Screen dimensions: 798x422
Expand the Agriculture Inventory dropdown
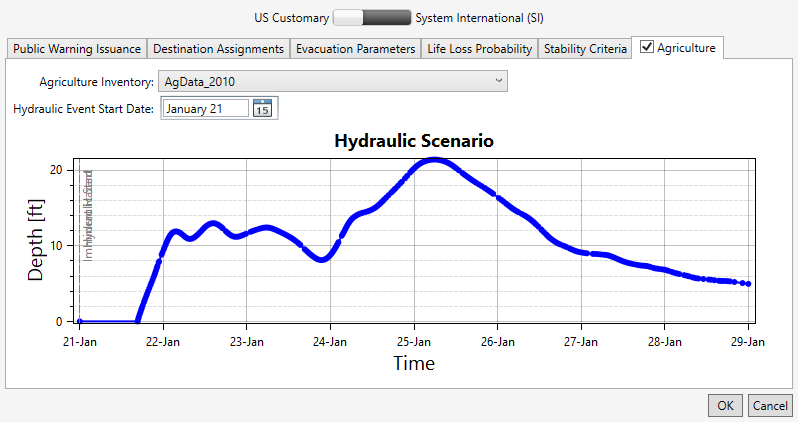point(498,81)
